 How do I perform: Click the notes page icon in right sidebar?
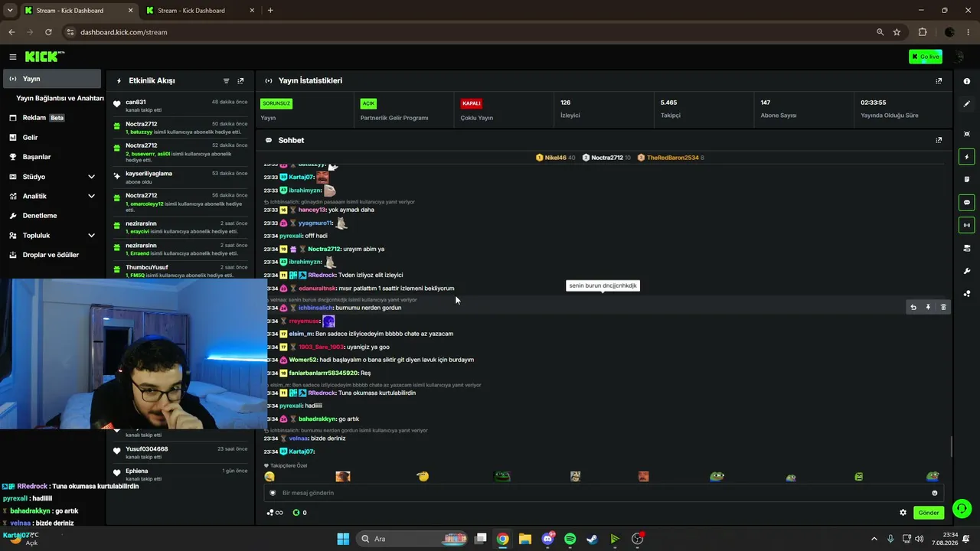pos(967,179)
